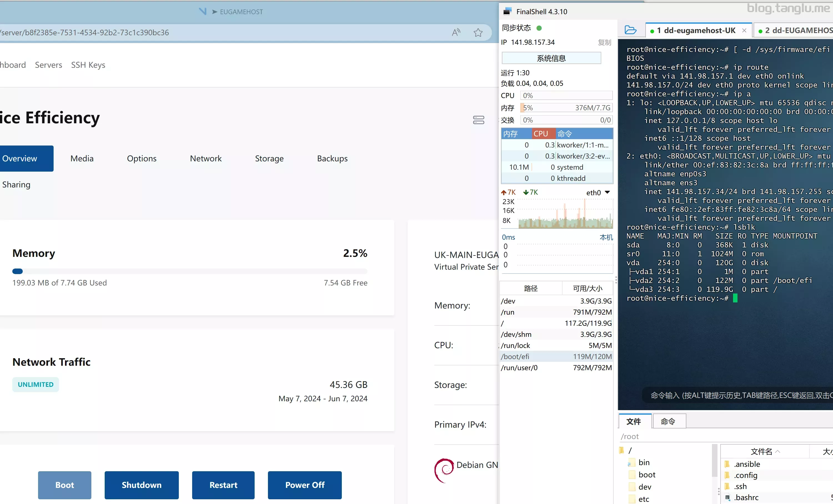This screenshot has width=833, height=504.
Task: Select the .ansible folder in file list
Action: 747,464
